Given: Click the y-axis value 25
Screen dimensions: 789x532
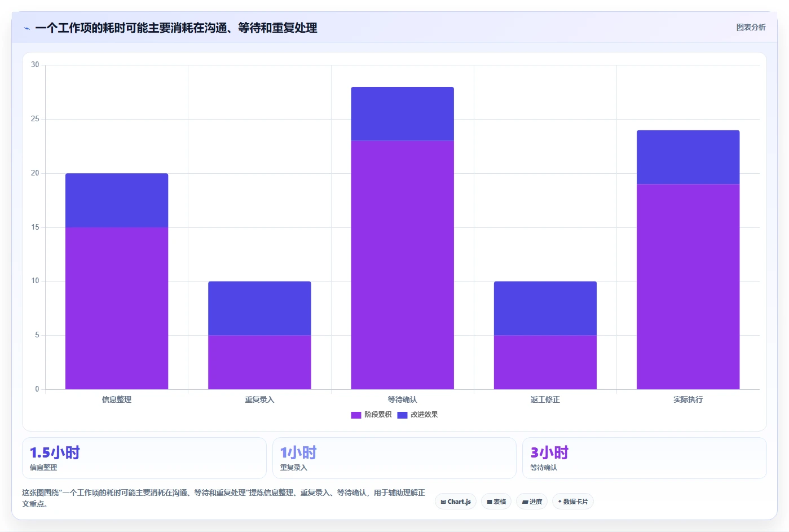Looking at the screenshot, I should [x=35, y=119].
